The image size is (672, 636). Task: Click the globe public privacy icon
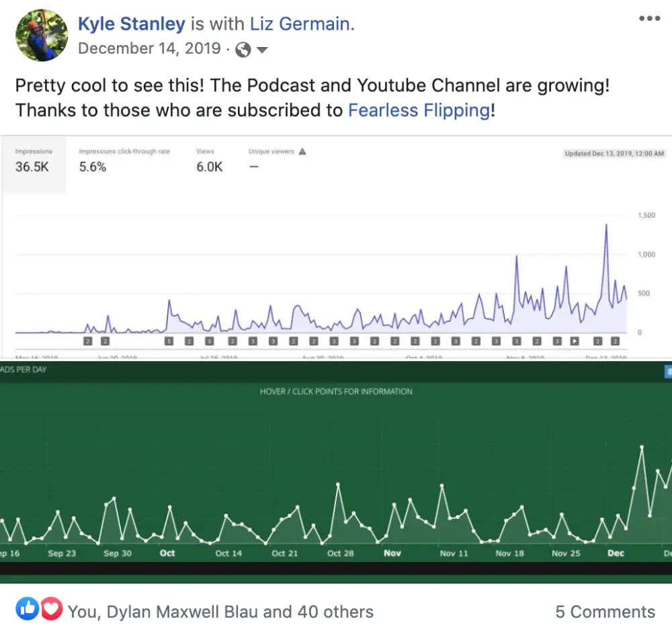243,50
